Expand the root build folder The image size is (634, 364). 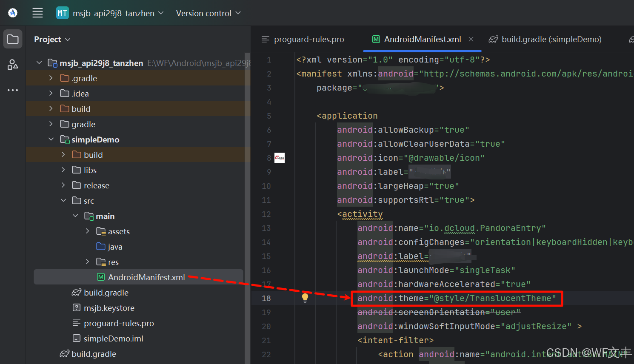pyautogui.click(x=51, y=109)
